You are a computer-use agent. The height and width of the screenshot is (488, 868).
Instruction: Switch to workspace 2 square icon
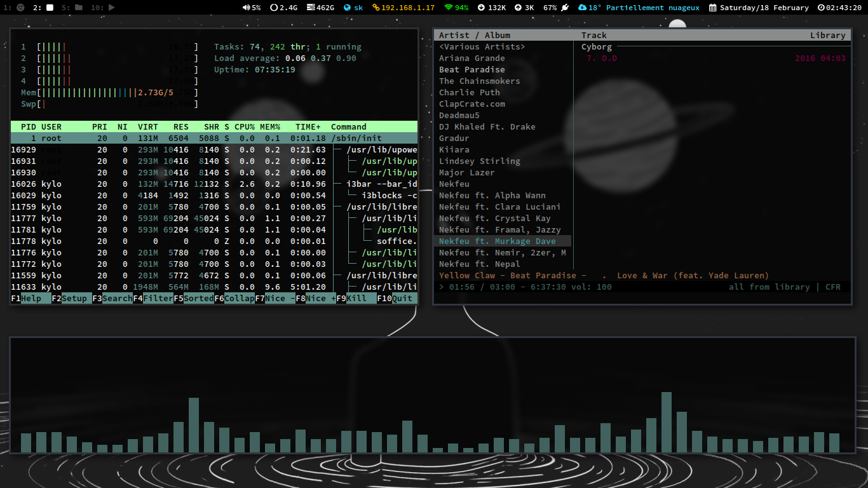pyautogui.click(x=44, y=8)
